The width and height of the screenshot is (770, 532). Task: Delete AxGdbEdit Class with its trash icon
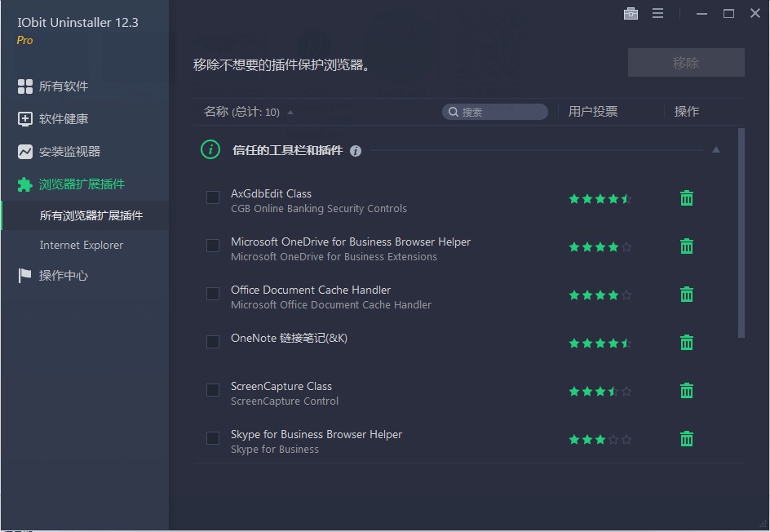(x=687, y=198)
